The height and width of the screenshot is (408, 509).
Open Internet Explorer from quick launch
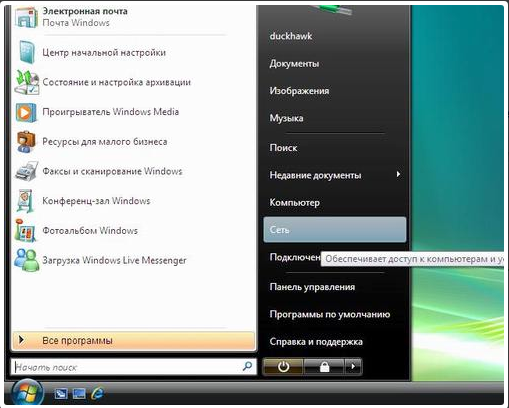click(x=97, y=394)
